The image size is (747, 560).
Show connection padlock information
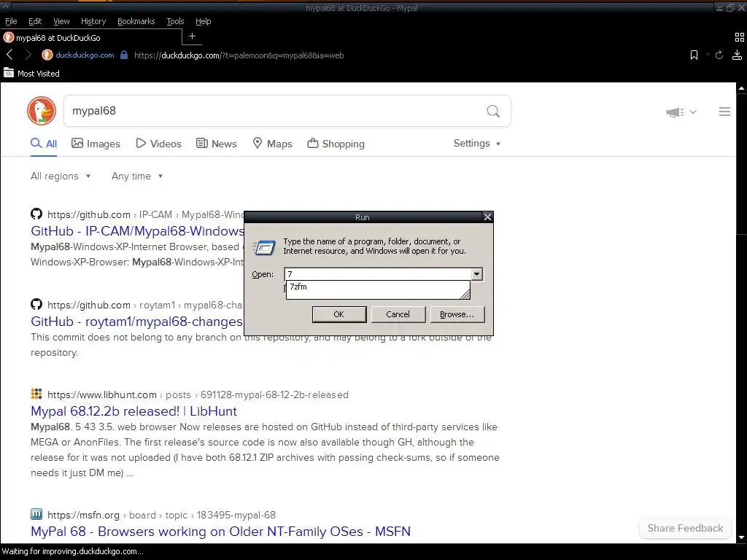[124, 55]
